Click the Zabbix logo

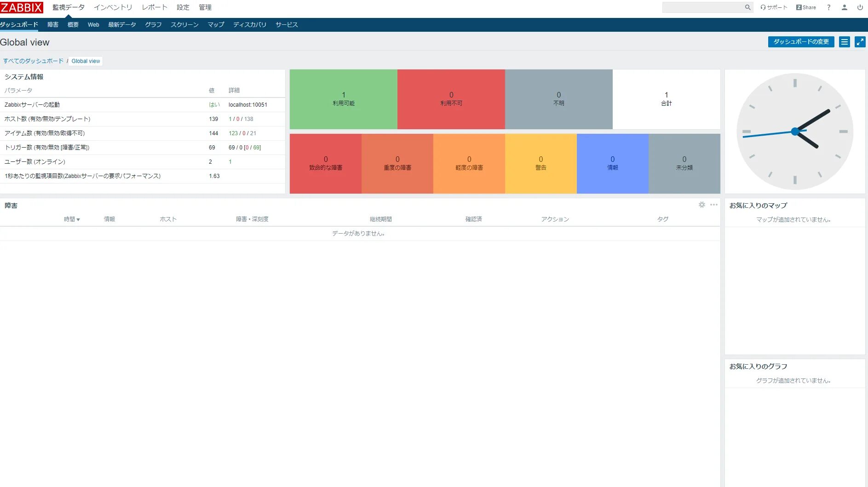22,7
